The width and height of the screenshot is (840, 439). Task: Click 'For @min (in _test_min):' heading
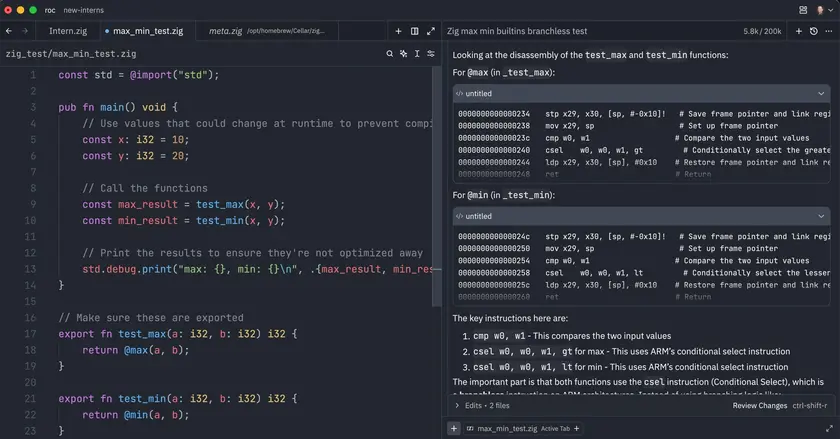coord(504,195)
